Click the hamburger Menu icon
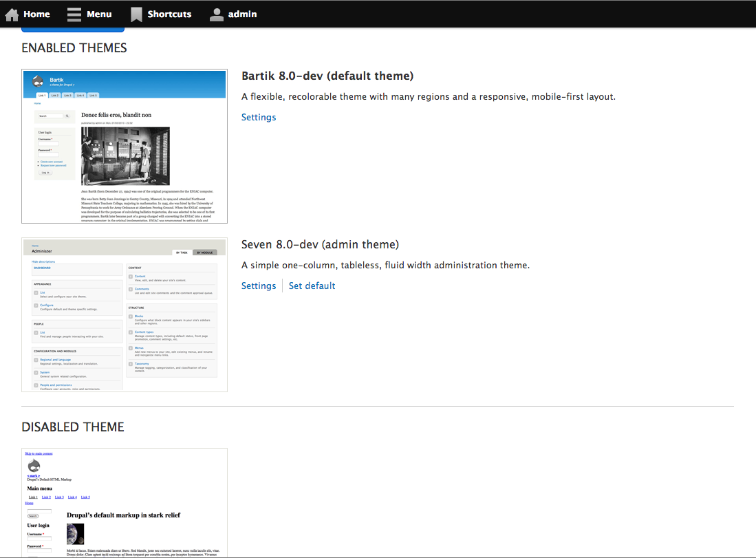756x558 pixels. pos(74,14)
